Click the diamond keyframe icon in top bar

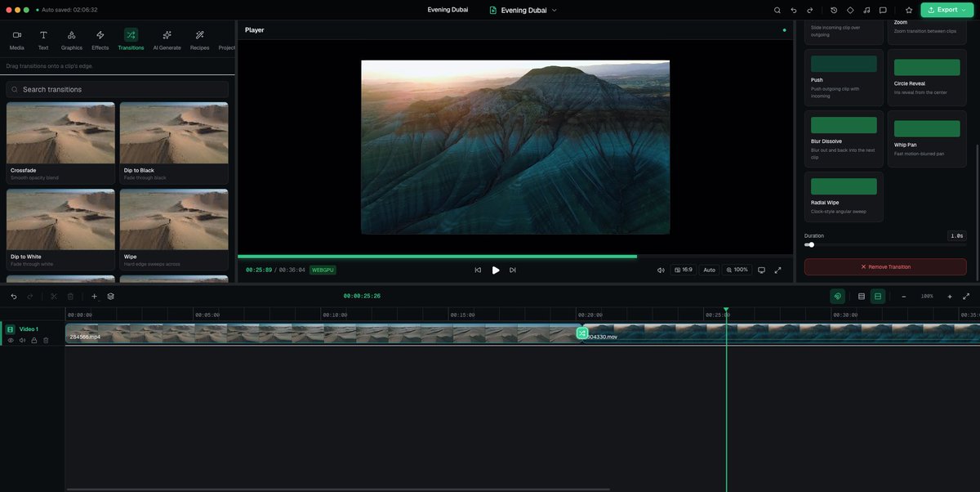tap(850, 10)
